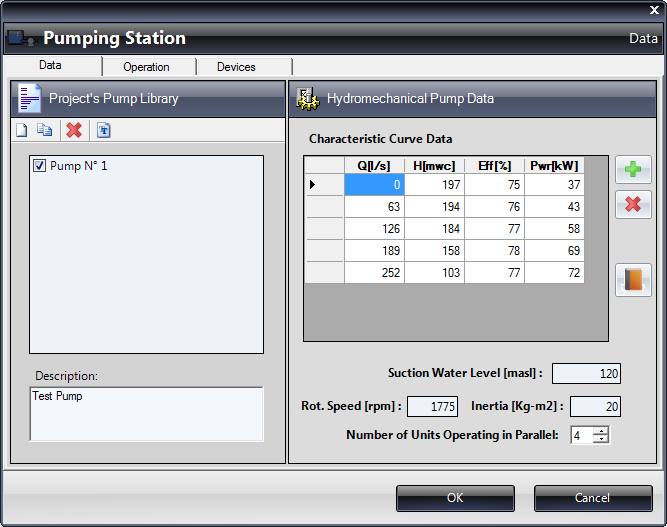This screenshot has height=527, width=667.
Task: Decrease number of parallel units
Action: pyautogui.click(x=600, y=439)
